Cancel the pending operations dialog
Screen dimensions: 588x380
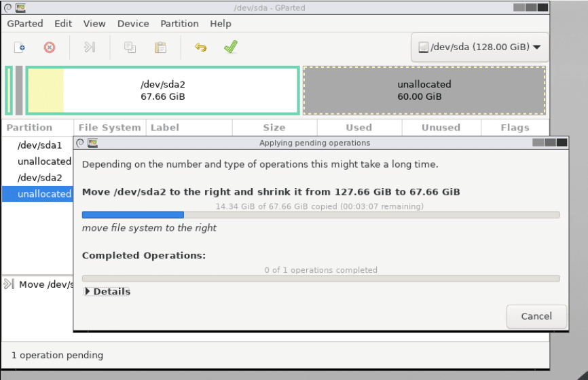click(536, 316)
